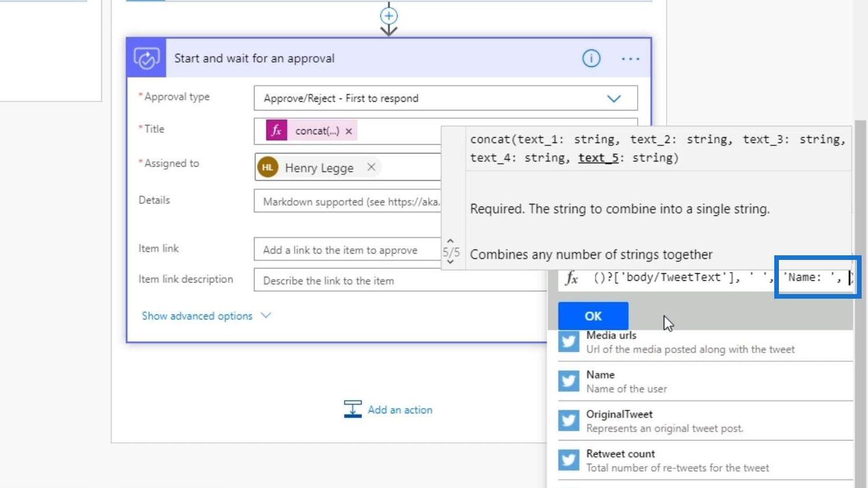Image resolution: width=868 pixels, height=488 pixels.
Task: Click the chevron next to Show advanced options
Action: click(266, 315)
